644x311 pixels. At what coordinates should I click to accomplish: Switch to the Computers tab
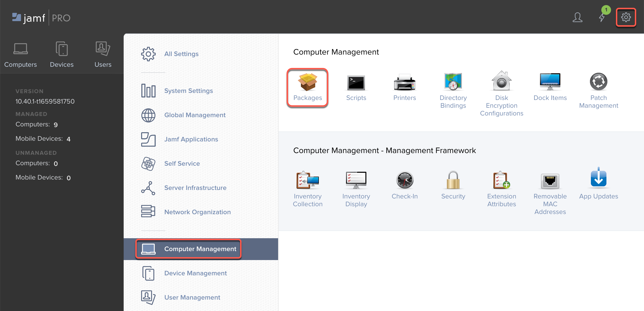(x=21, y=55)
